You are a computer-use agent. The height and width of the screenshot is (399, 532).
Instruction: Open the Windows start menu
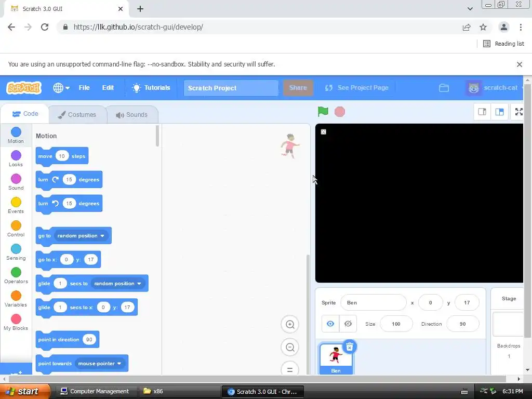[x=25, y=391]
